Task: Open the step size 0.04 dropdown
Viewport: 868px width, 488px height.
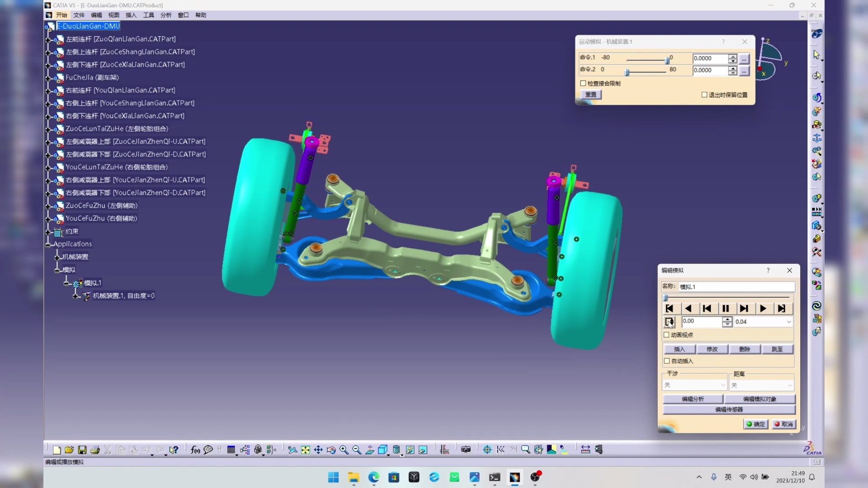Action: (x=789, y=321)
